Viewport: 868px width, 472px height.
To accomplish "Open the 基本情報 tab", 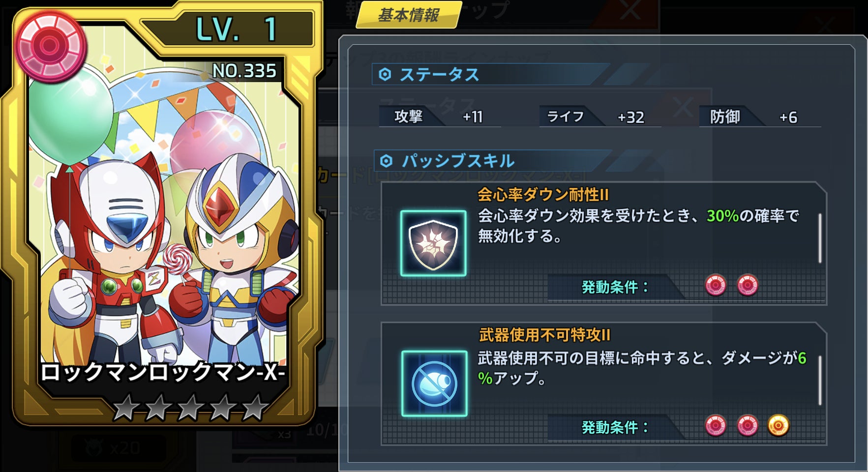I will [x=408, y=15].
